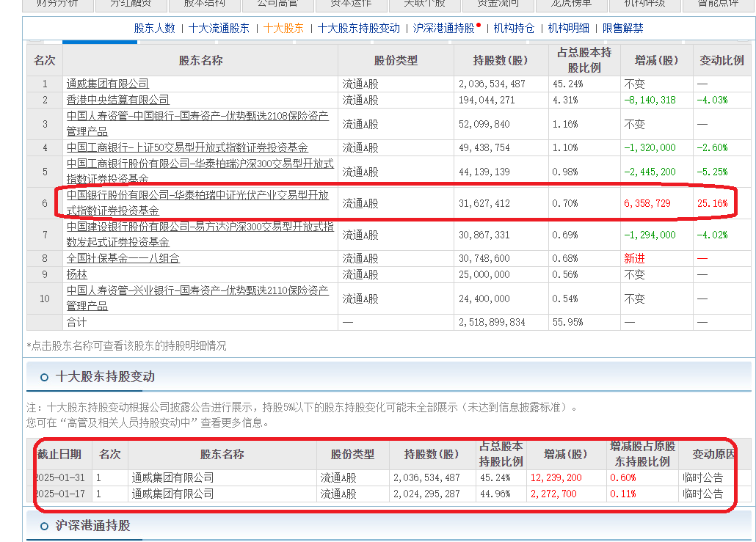Viewport: 756px width, 542px height.
Task: Select the 股东名称 header of the top-ten table
Action: click(200, 60)
